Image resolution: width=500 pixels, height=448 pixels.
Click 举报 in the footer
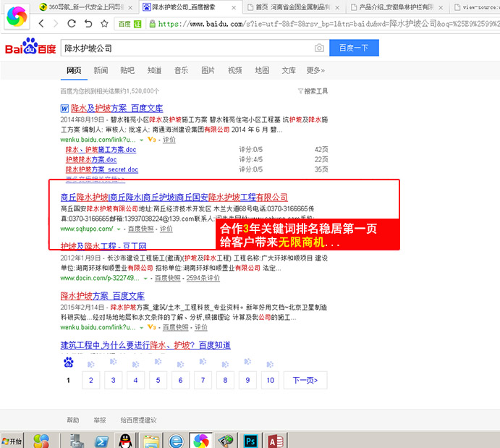click(x=100, y=420)
